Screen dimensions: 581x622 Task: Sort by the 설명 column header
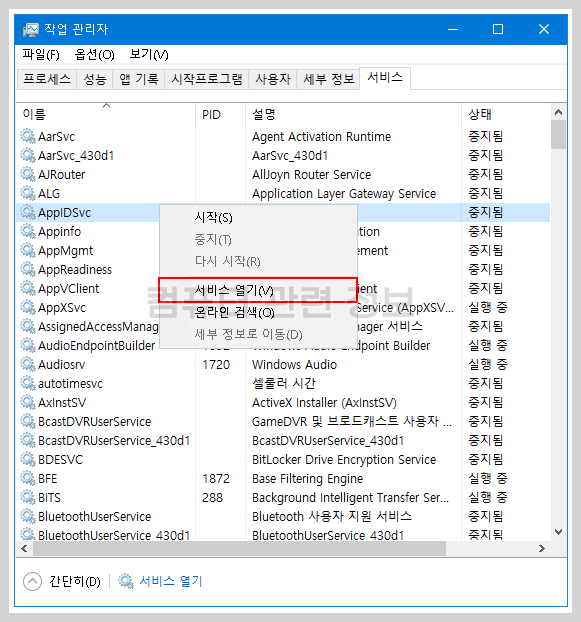(353, 115)
